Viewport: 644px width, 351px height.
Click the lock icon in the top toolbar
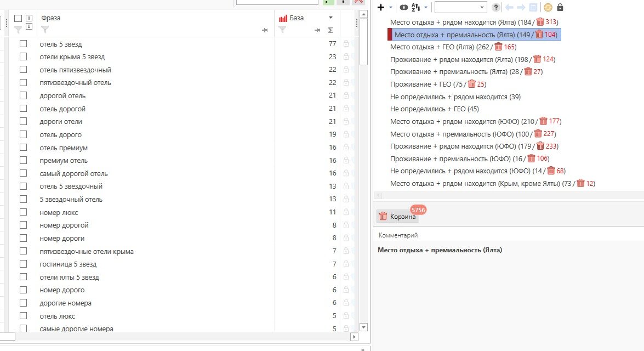coord(560,7)
